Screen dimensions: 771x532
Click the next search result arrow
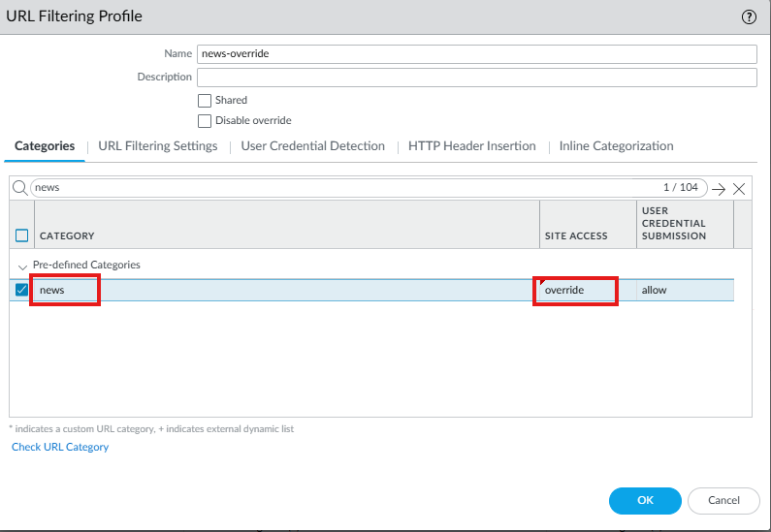718,189
